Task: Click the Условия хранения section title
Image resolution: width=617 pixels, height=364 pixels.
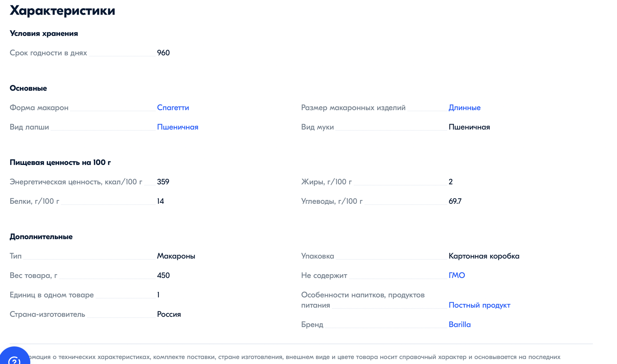Action: (x=44, y=33)
